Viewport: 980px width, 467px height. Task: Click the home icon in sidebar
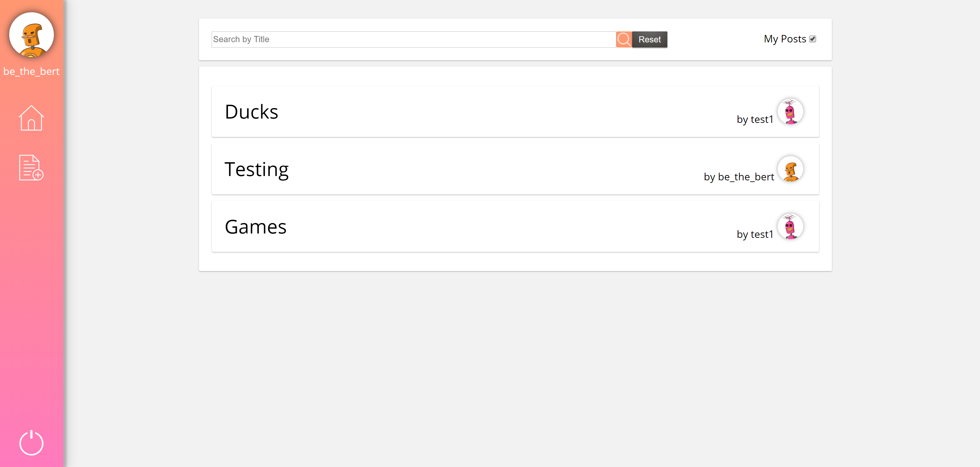pyautogui.click(x=31, y=118)
